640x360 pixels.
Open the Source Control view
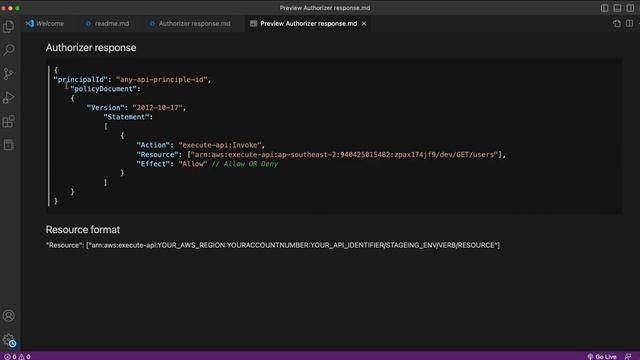(x=9, y=74)
